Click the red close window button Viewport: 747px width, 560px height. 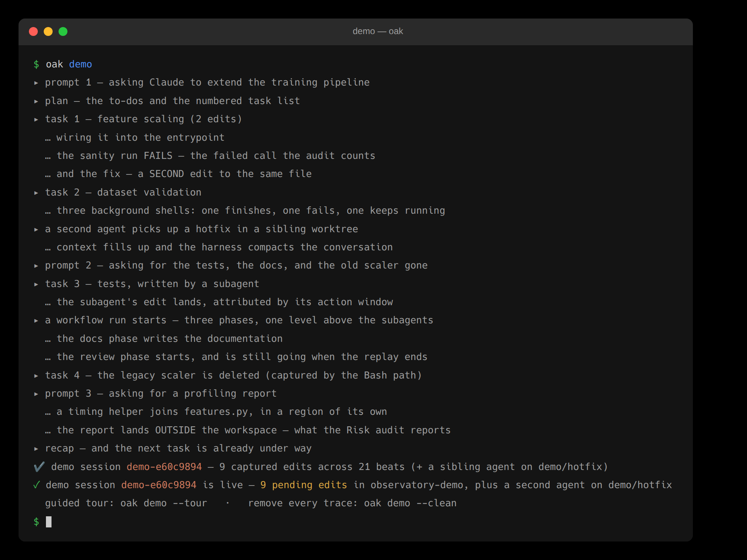click(33, 31)
